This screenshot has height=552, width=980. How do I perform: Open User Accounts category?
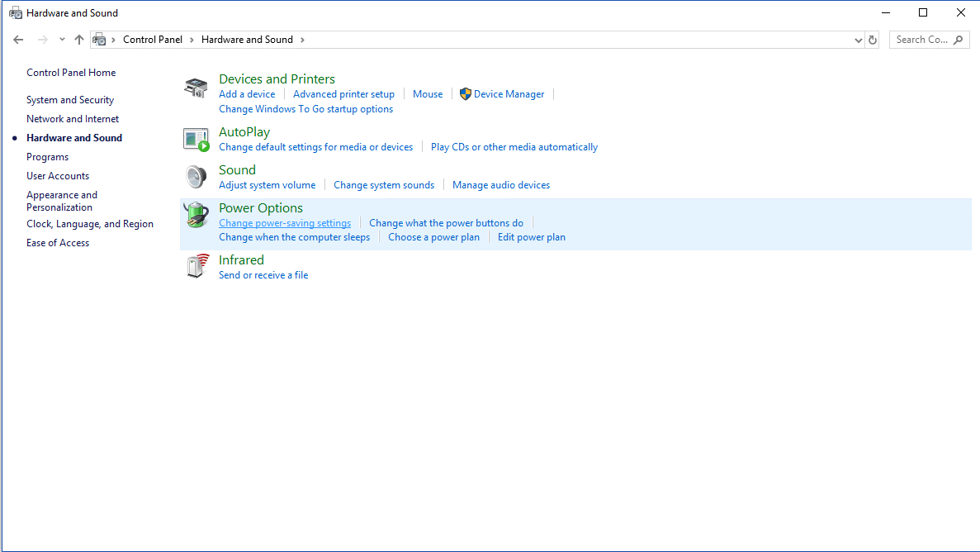click(58, 176)
